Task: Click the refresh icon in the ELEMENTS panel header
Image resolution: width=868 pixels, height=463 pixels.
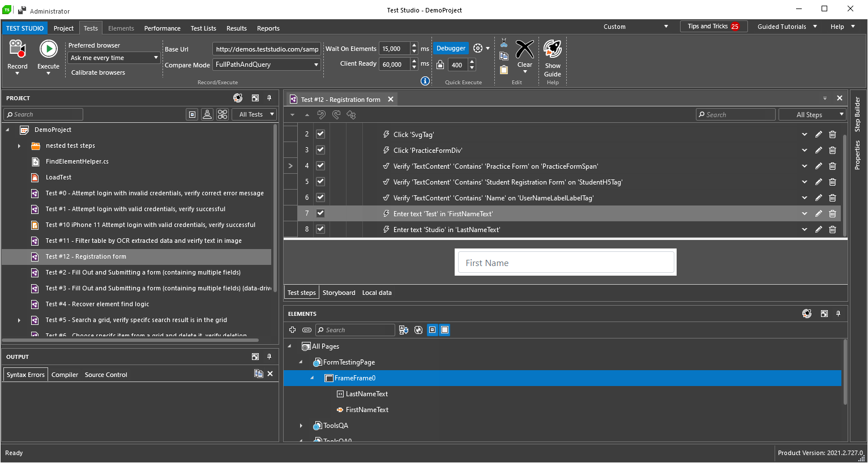Action: click(x=807, y=314)
